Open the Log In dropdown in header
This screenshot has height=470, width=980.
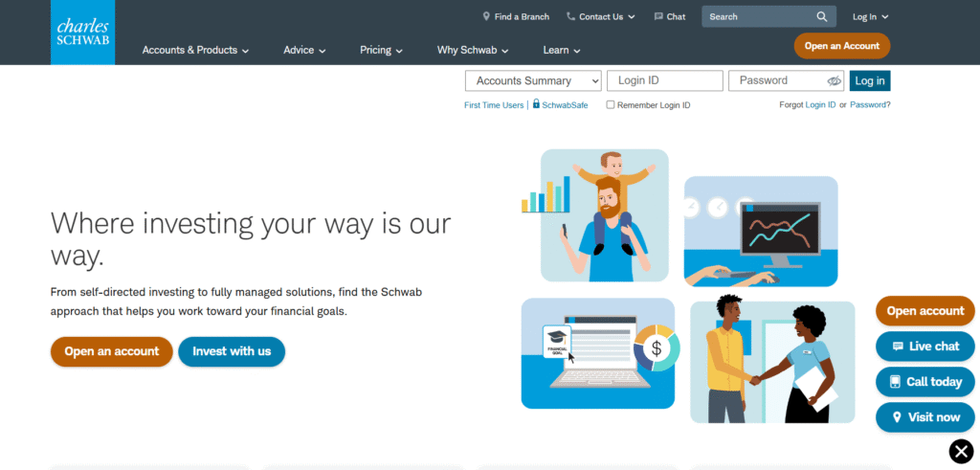tap(871, 17)
